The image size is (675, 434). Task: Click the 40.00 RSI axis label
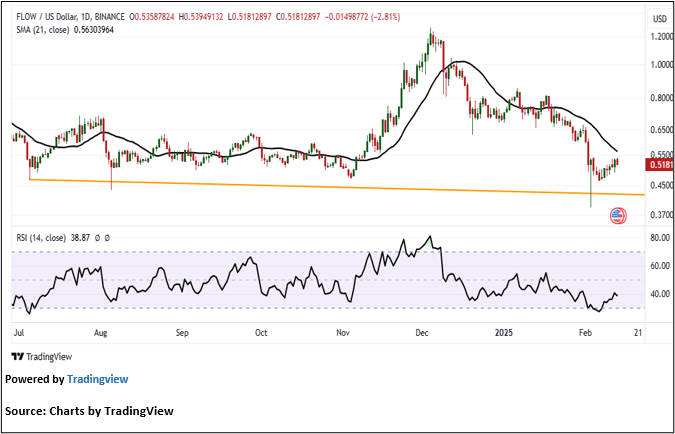pyautogui.click(x=659, y=294)
